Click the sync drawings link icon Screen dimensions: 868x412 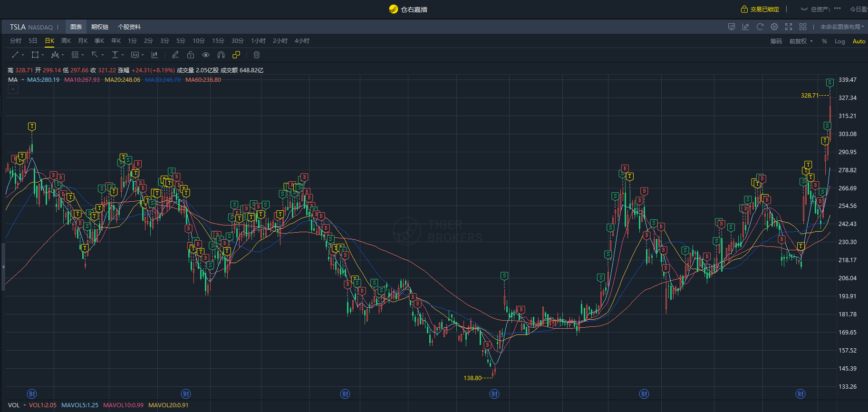236,55
